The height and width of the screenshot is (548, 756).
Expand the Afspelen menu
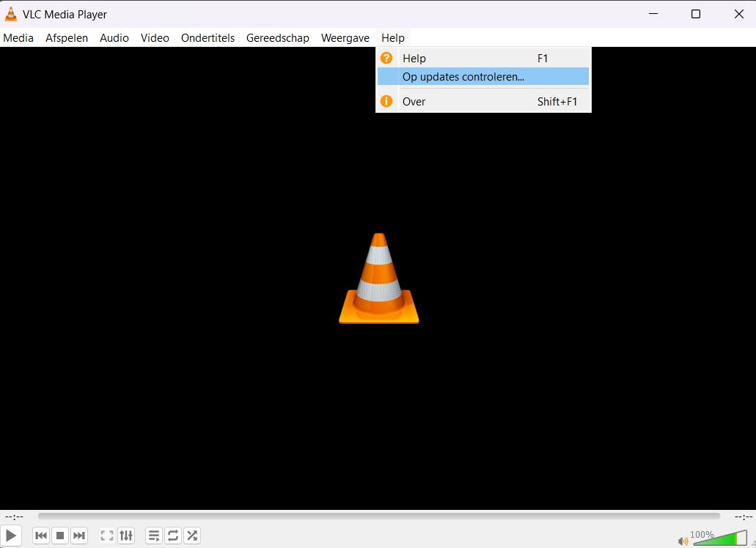(x=67, y=38)
